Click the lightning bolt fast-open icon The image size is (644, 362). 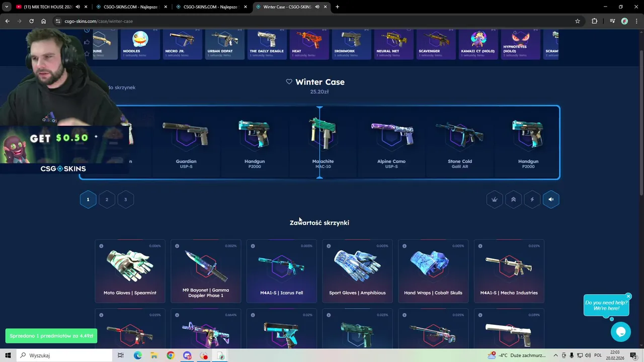(532, 200)
